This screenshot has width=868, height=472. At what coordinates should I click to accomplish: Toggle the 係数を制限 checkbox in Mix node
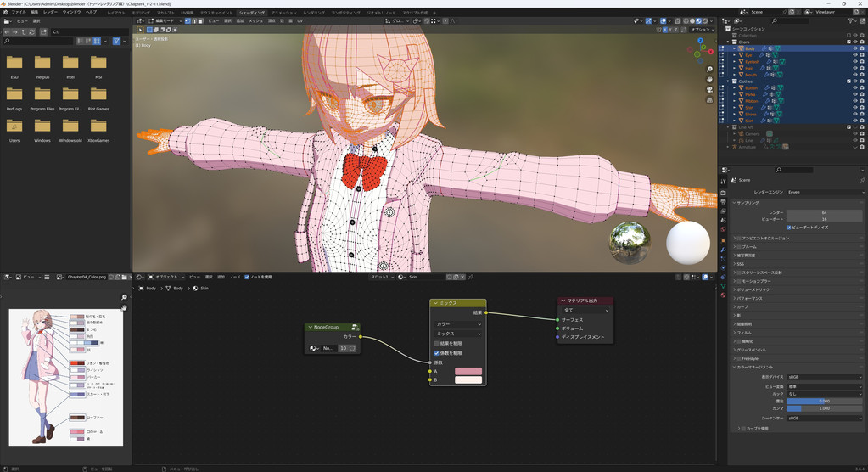(437, 353)
